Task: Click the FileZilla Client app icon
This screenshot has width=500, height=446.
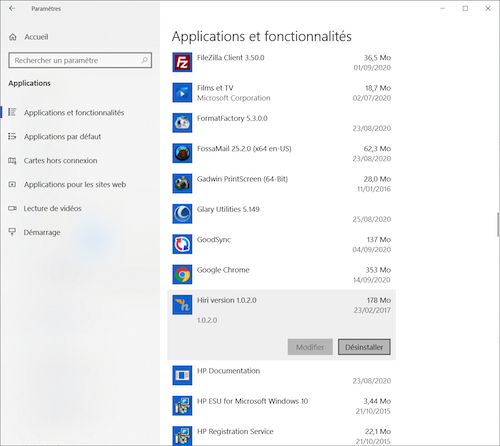Action: point(182,62)
